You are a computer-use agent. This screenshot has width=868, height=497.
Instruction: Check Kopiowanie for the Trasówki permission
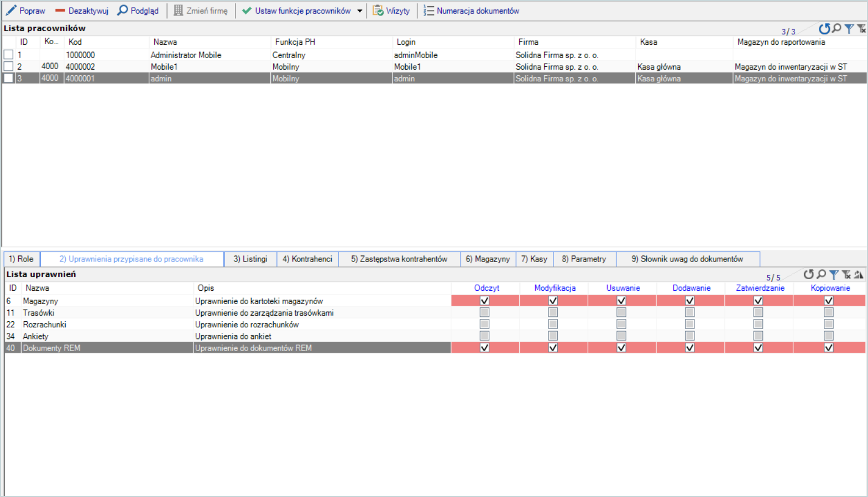(829, 312)
